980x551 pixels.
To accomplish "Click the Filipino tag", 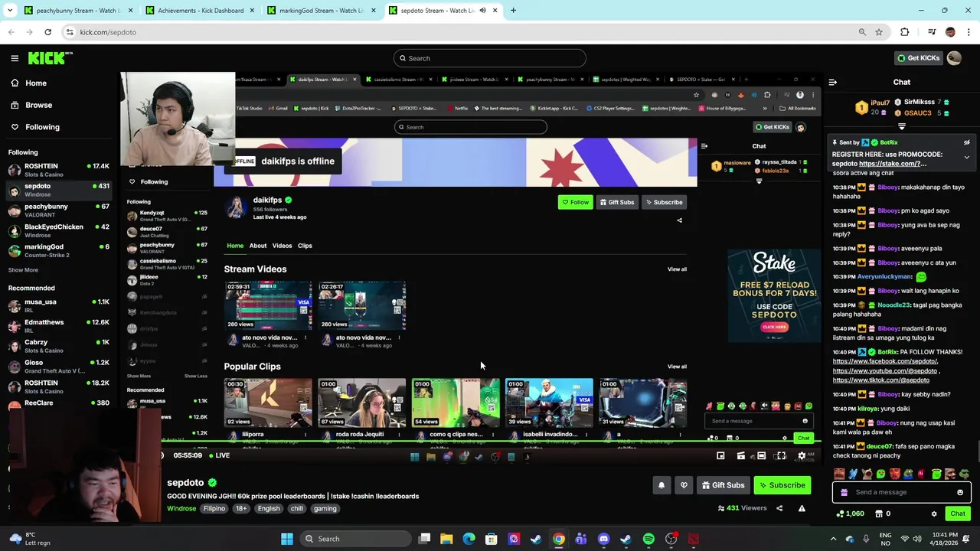I will pyautogui.click(x=214, y=508).
